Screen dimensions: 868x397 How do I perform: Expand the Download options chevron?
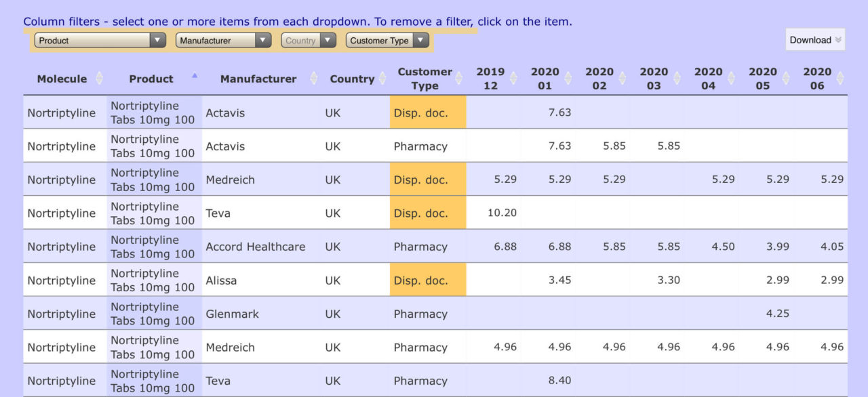(x=838, y=40)
